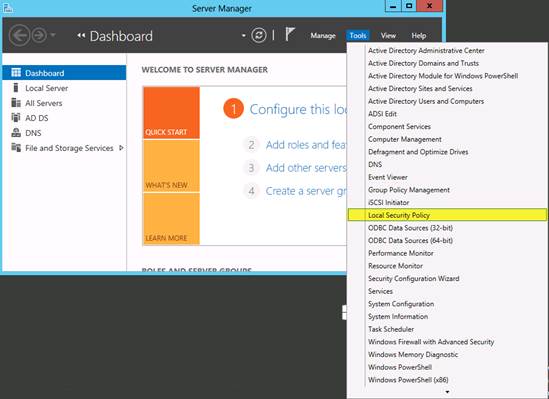
Task: Select Dashboard in the sidebar
Action: click(x=64, y=72)
